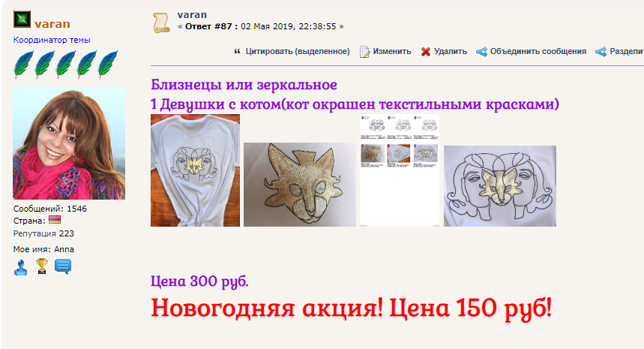Image resolution: width=644 pixels, height=349 pixels.
Task: Click the user profile photo of Anna
Action: [69, 143]
